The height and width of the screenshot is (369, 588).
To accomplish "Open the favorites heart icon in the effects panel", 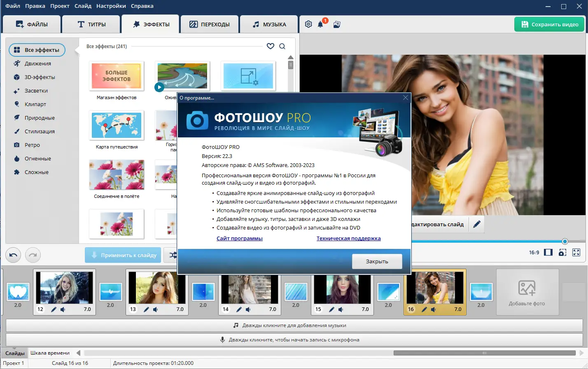I will point(271,46).
